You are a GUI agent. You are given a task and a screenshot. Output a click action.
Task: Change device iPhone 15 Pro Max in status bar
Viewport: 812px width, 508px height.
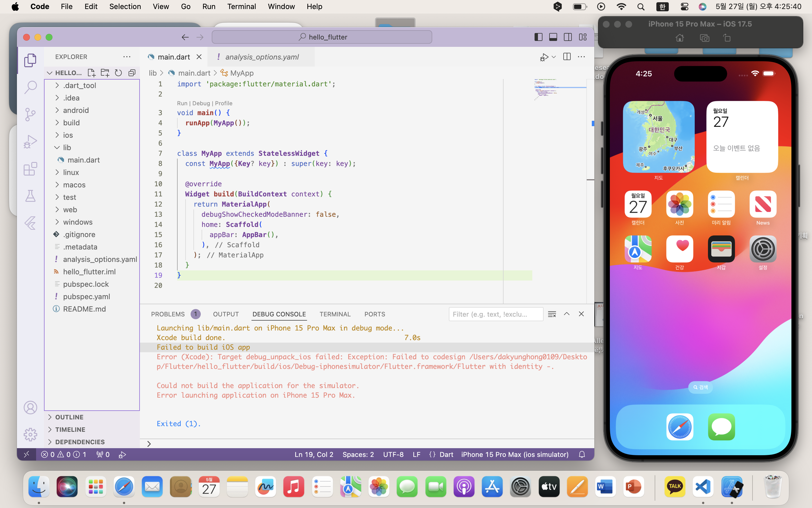point(515,455)
